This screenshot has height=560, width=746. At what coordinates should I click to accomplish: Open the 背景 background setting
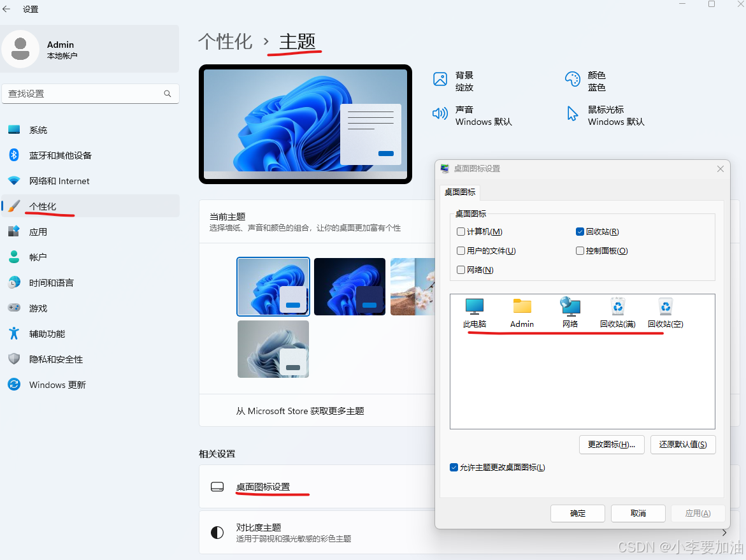(x=454, y=81)
